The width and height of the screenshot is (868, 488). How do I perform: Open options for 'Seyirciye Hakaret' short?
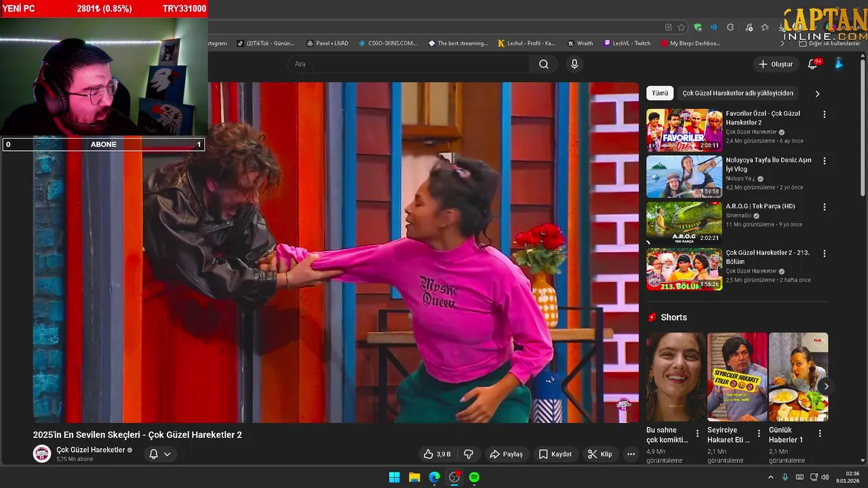click(759, 434)
